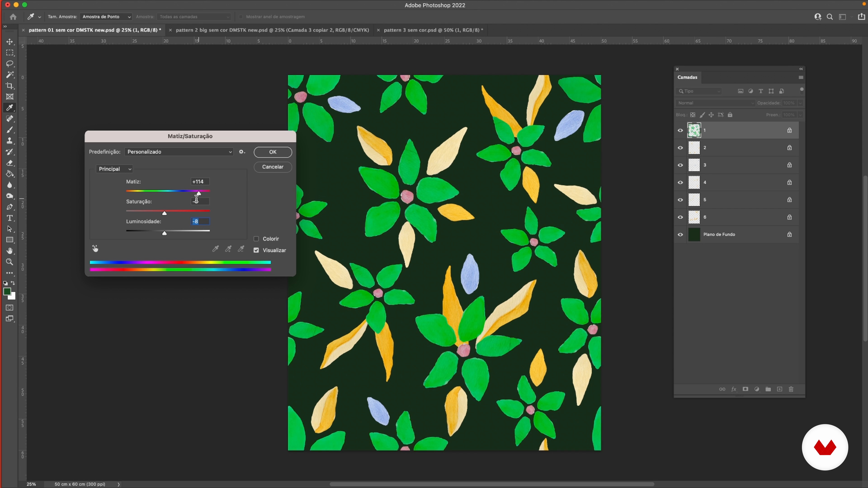Open the preset options gear menu
868x488 pixels.
coord(242,152)
